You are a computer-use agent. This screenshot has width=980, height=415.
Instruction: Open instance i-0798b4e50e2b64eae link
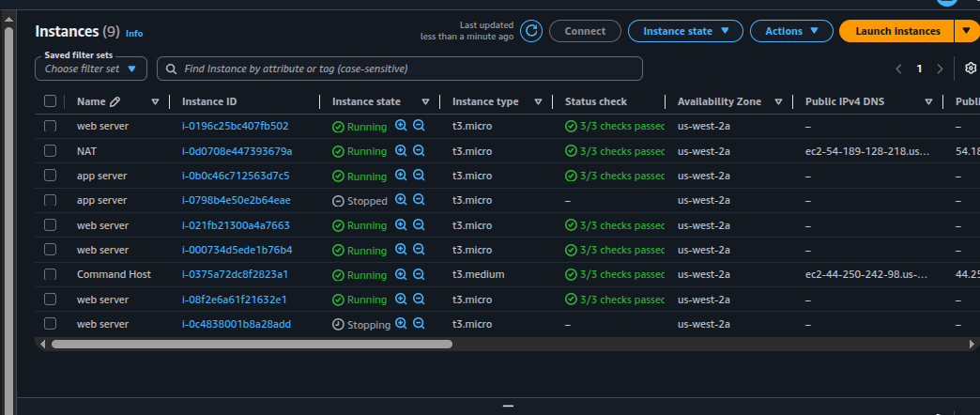coord(237,200)
